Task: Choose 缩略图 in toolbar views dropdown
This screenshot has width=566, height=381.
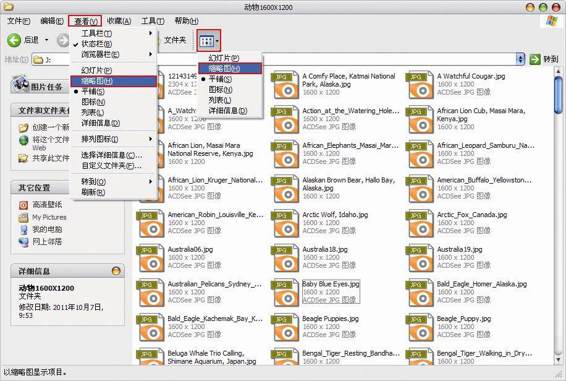Action: [x=230, y=68]
